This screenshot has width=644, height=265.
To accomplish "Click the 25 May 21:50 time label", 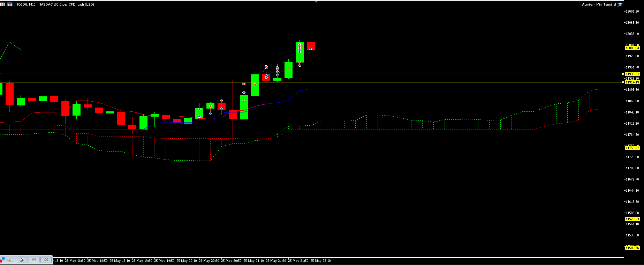I will (x=298, y=261).
